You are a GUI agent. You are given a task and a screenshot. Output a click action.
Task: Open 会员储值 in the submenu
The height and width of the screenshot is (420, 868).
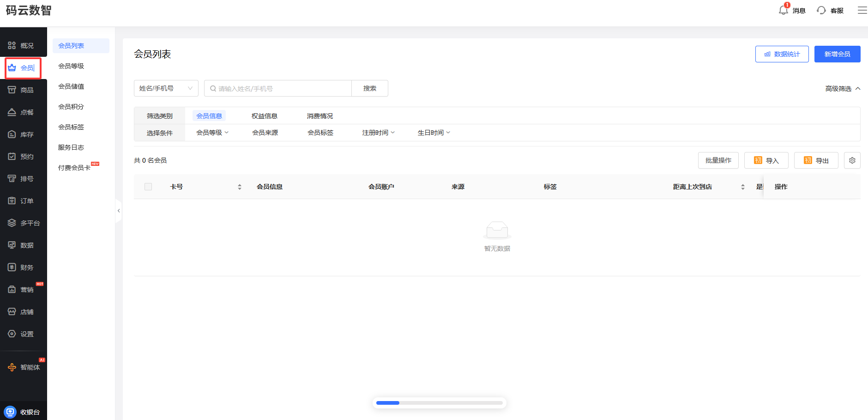pyautogui.click(x=71, y=86)
